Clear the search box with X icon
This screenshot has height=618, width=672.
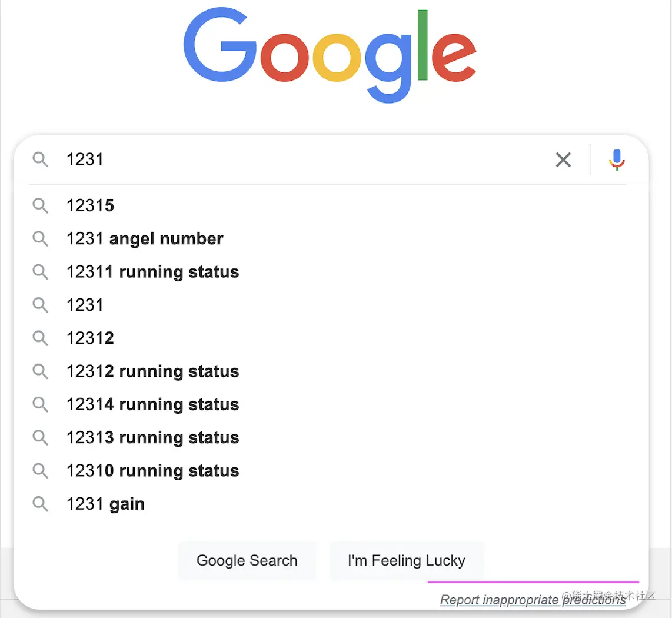563,160
